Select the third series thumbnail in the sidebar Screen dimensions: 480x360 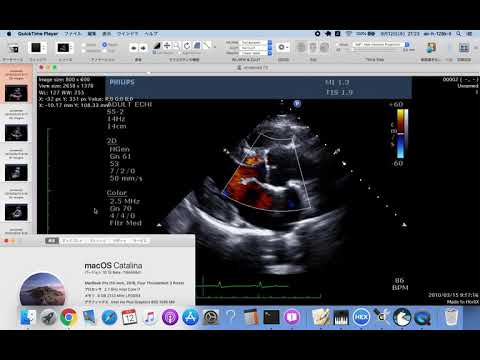tap(16, 173)
